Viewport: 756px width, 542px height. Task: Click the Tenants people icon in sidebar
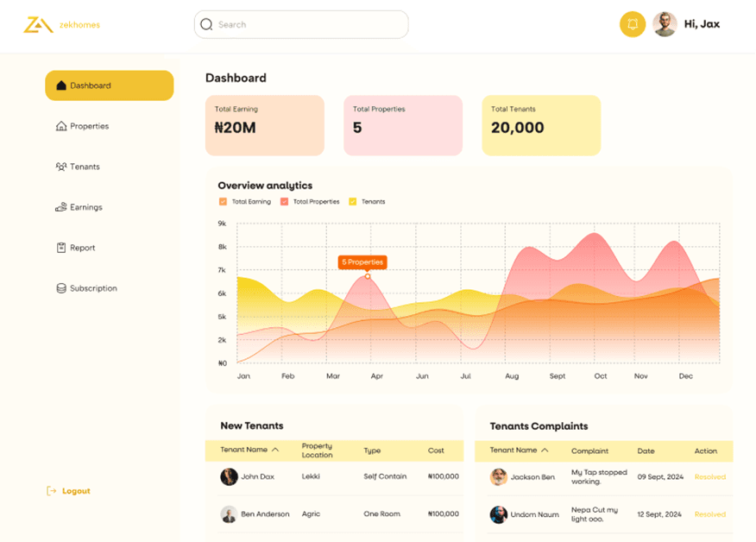60,167
